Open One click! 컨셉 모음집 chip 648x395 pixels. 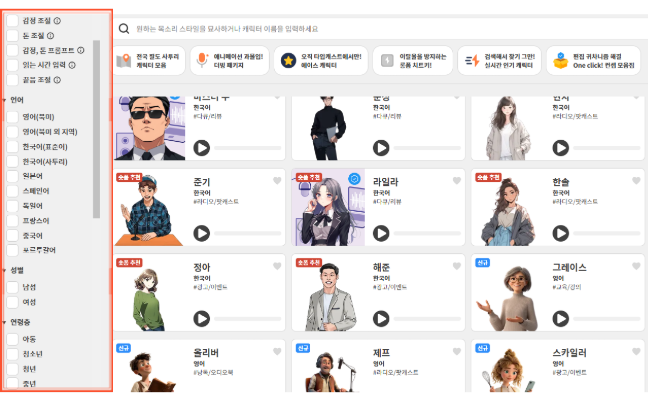(593, 61)
